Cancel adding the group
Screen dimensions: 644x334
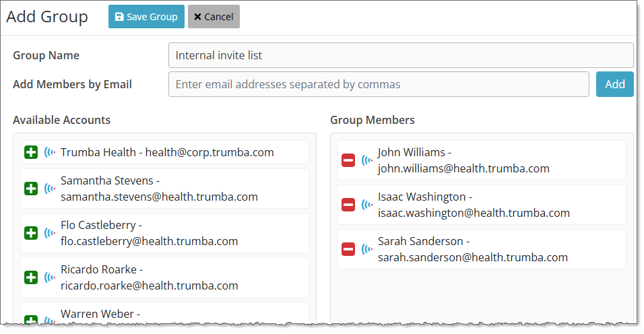pos(214,17)
